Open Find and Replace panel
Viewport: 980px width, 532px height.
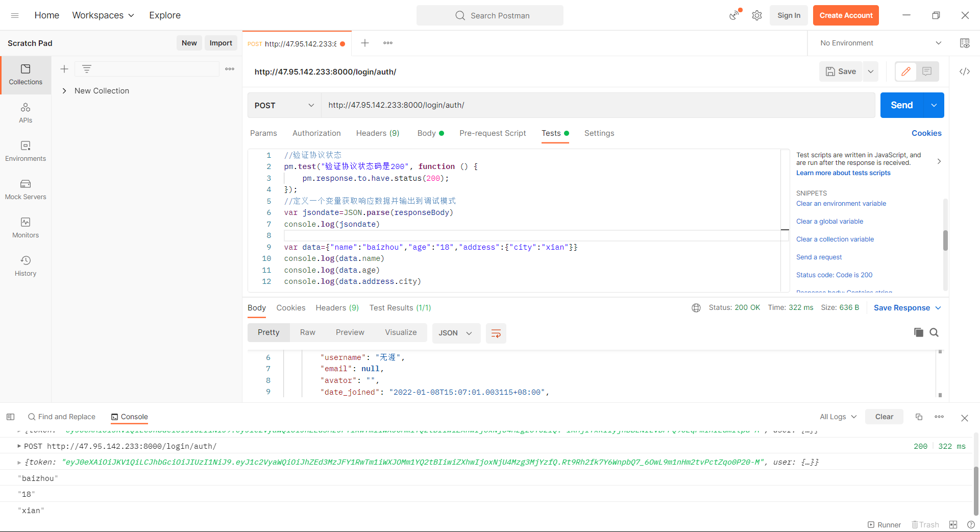pos(62,417)
